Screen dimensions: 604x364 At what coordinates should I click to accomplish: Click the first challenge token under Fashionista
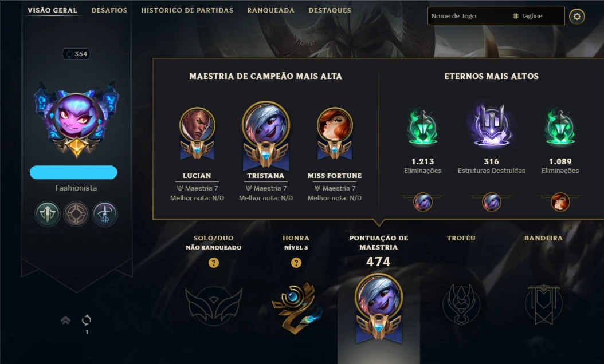[x=48, y=214]
